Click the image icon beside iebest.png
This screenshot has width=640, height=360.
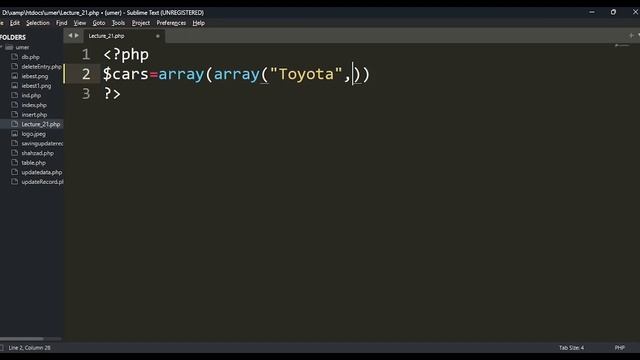tap(15, 76)
